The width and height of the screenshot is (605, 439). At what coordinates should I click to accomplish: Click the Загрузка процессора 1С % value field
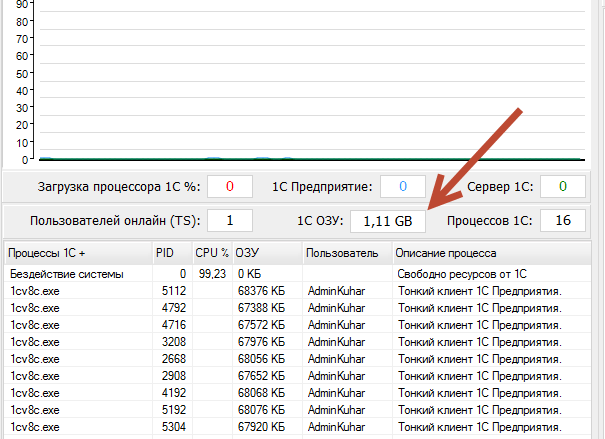[x=230, y=186]
